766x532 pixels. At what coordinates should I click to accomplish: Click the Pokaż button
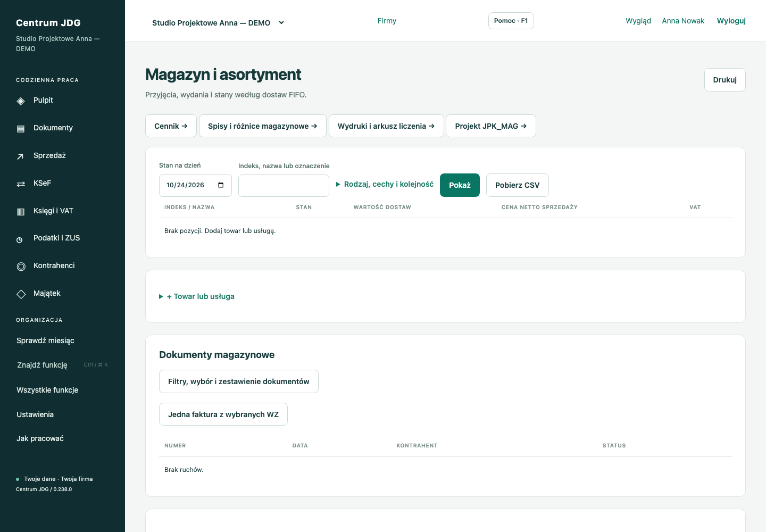coord(460,185)
